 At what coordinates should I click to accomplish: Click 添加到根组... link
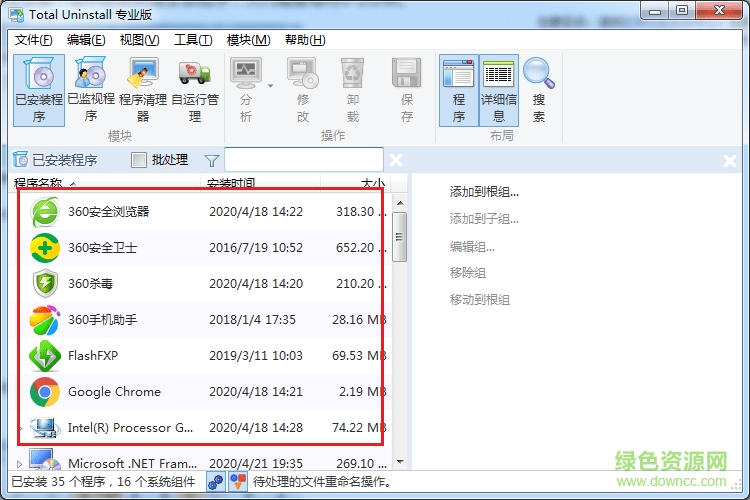(484, 192)
